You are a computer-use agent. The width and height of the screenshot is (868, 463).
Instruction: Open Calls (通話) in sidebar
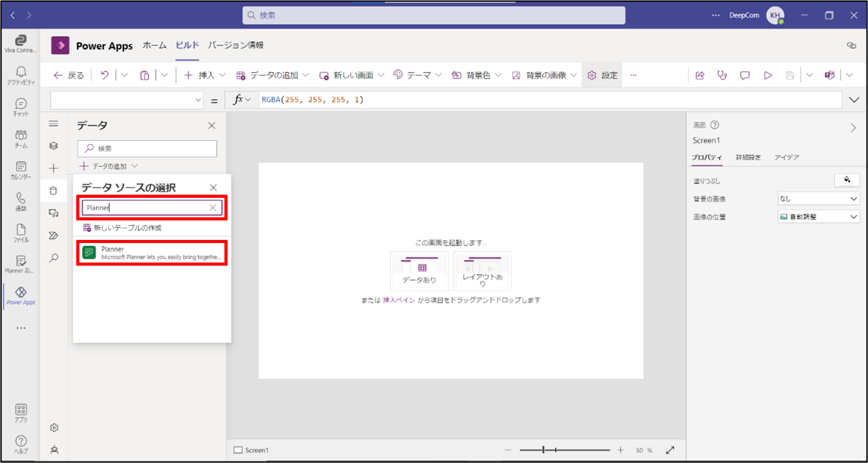pos(20,202)
